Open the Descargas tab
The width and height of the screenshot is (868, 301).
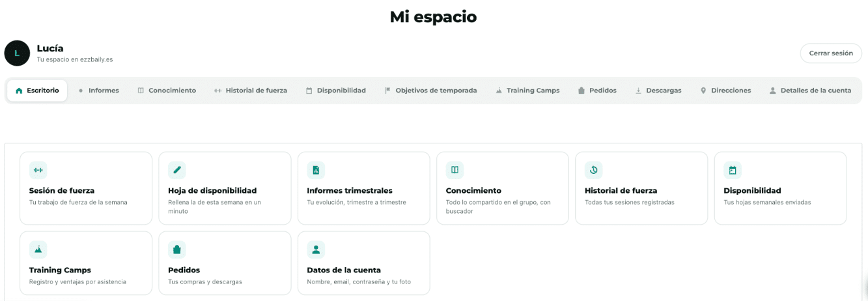pos(658,91)
